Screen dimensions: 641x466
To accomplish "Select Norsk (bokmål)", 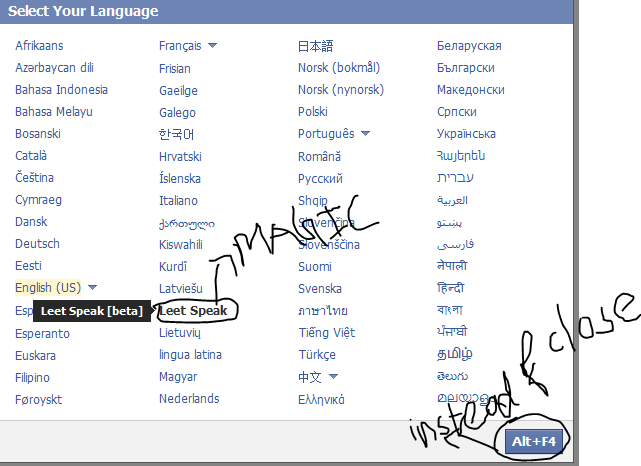I will [x=339, y=67].
